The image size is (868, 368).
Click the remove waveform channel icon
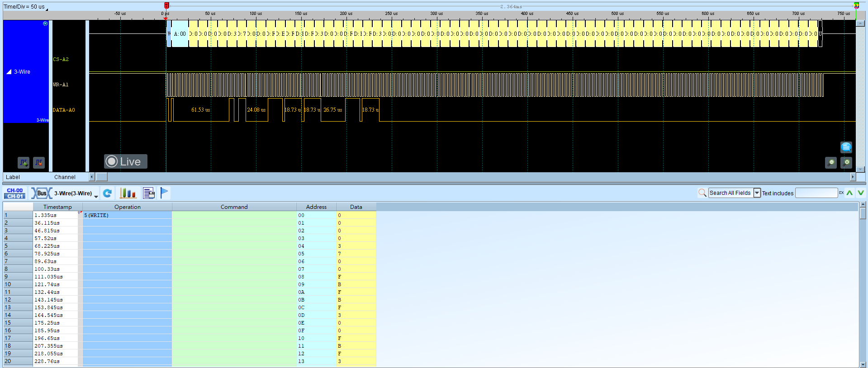click(x=39, y=162)
